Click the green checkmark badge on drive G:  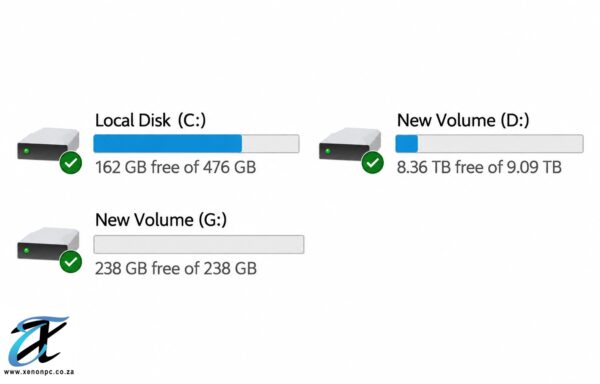click(x=71, y=262)
